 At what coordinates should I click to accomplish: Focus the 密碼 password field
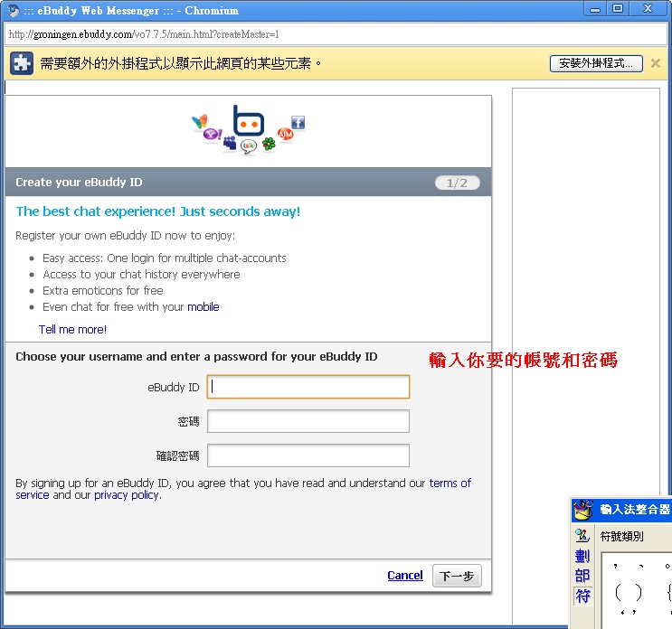pyautogui.click(x=308, y=421)
